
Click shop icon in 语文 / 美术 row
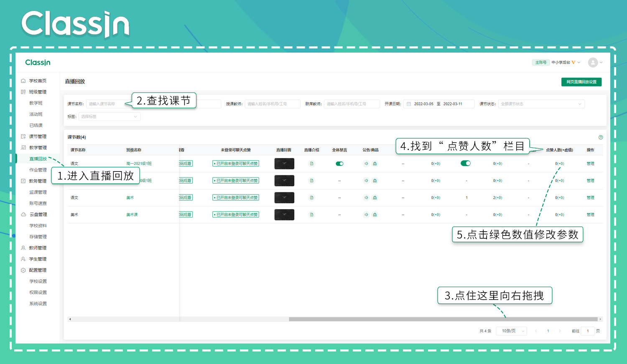375,197
